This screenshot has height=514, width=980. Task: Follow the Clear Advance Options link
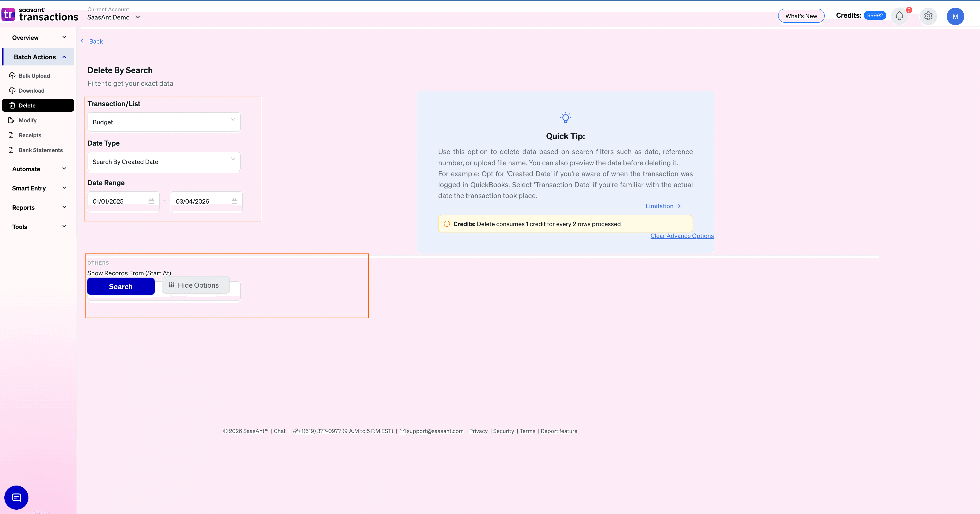coord(682,236)
